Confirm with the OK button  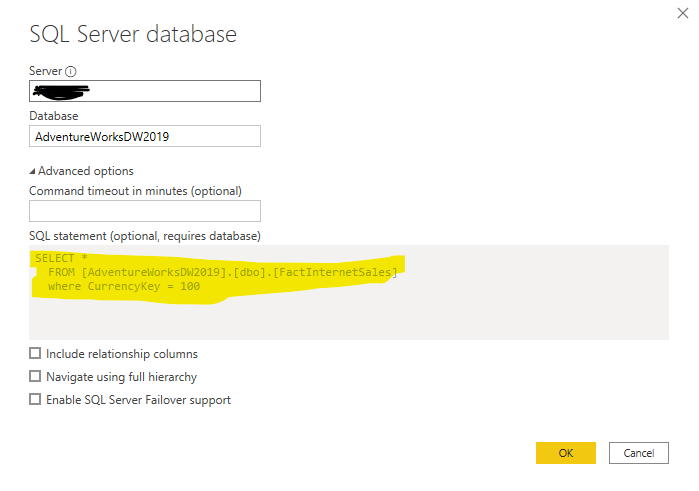566,453
